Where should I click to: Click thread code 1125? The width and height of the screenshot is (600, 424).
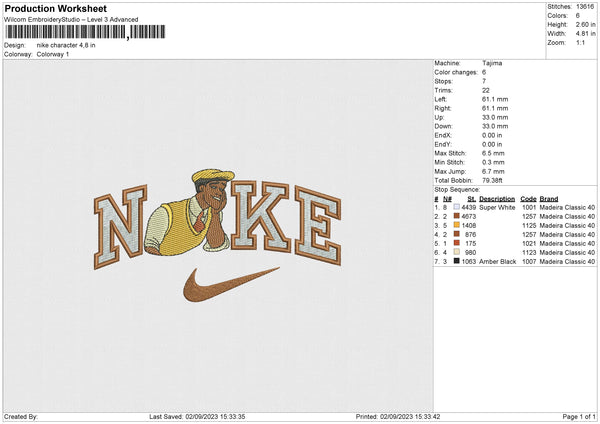pyautogui.click(x=529, y=225)
